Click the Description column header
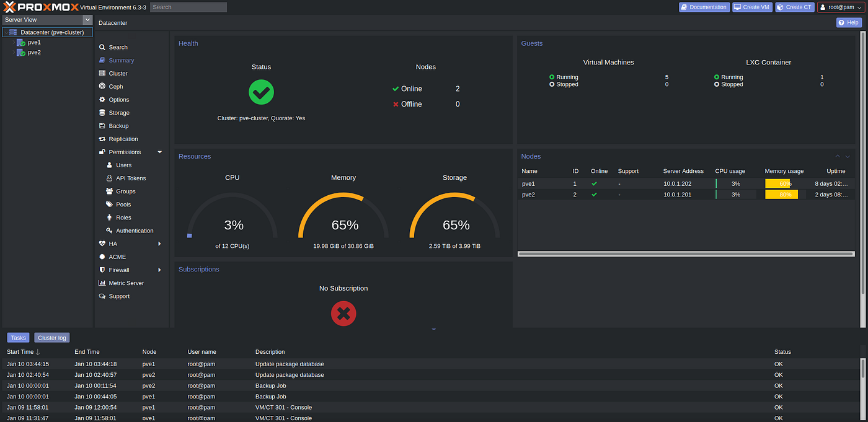 (x=270, y=352)
